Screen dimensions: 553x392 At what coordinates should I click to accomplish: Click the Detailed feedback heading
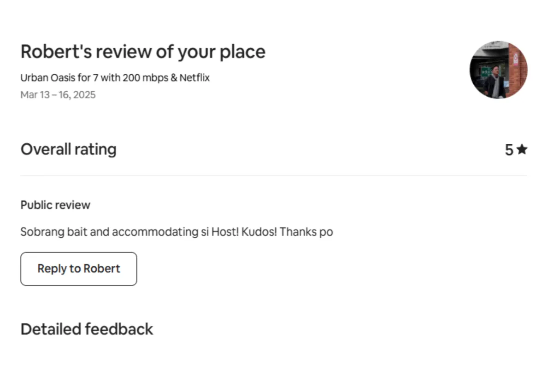[x=87, y=329]
